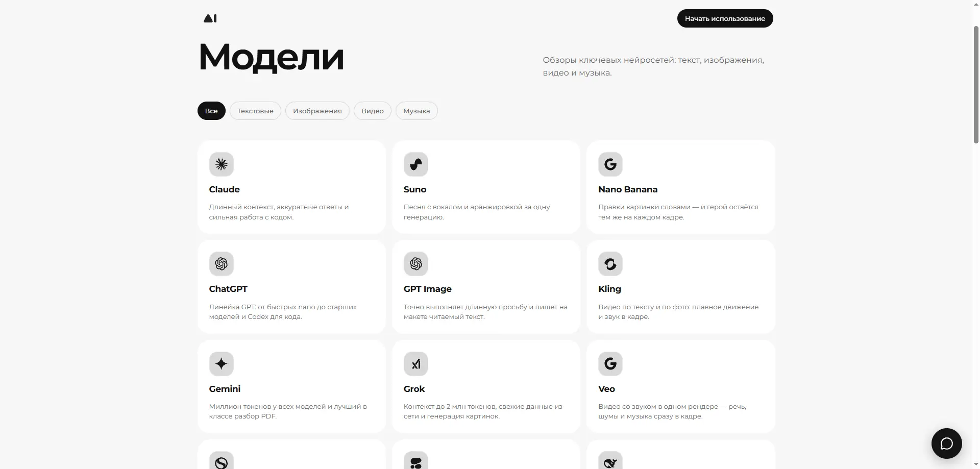Show only Видео models

tap(373, 111)
